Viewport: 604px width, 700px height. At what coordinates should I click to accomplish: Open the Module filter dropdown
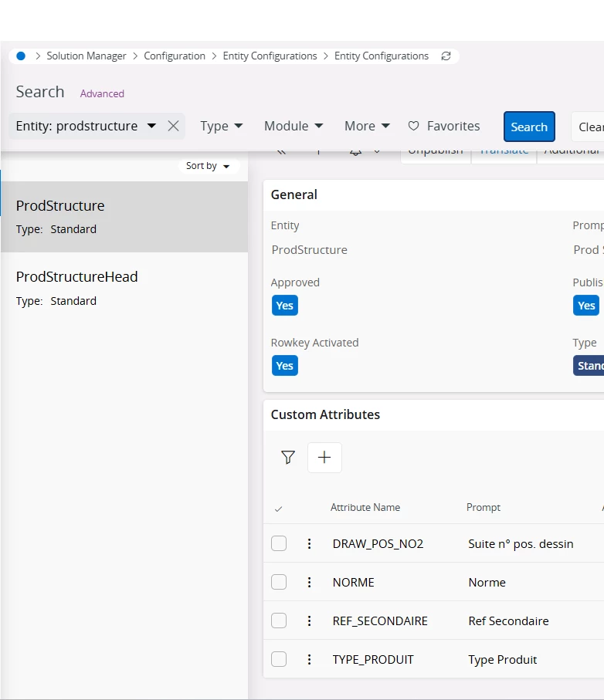293,126
